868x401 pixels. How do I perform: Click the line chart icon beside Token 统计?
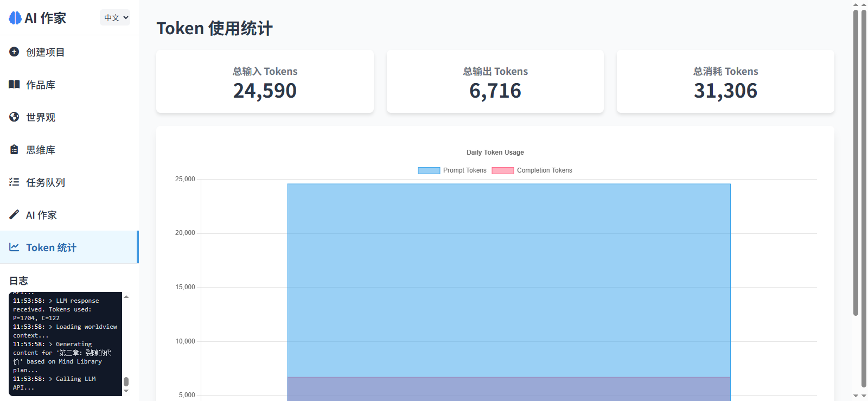click(x=14, y=247)
